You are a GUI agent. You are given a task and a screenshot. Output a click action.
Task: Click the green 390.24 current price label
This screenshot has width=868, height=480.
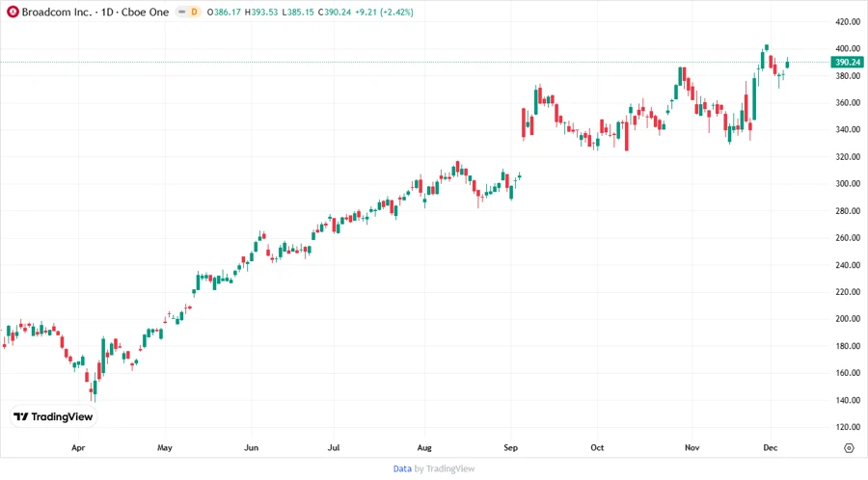[848, 62]
